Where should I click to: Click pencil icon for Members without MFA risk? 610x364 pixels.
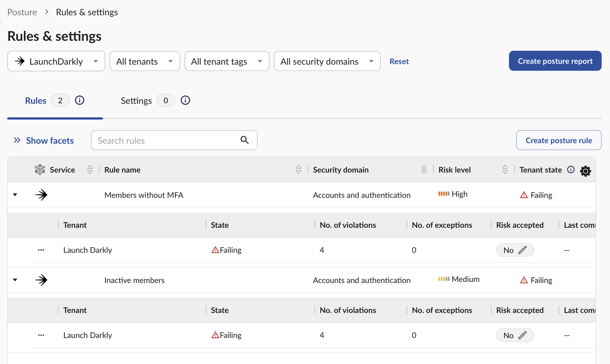[522, 250]
